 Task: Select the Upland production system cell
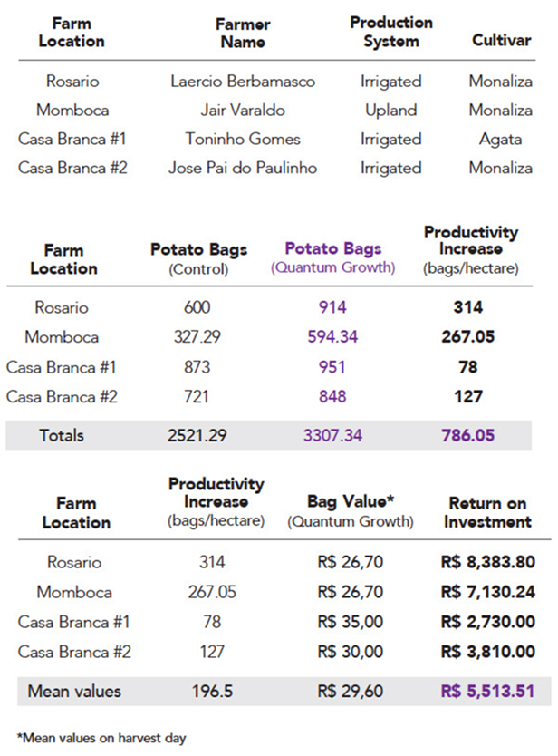(391, 111)
